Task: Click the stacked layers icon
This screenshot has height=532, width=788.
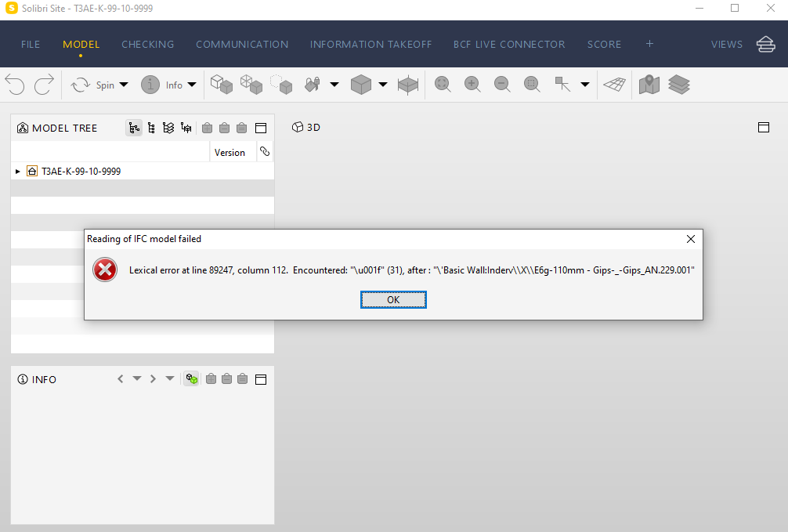Action: point(679,85)
